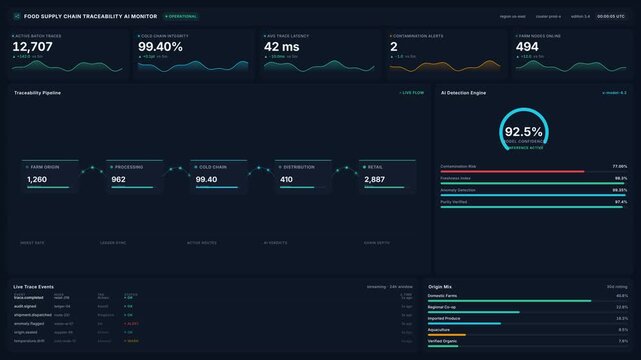641x360 pixels.
Task: Select the Farm Origin pipeline stage
Action: coord(50,176)
